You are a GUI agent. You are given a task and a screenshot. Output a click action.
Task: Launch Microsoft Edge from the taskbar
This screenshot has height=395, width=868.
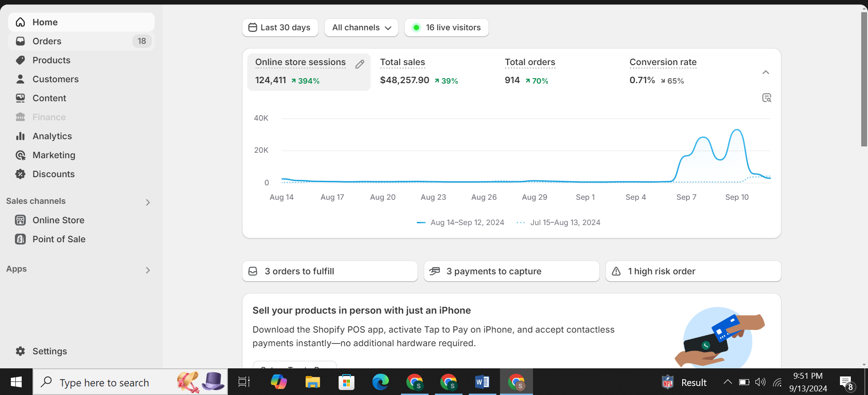pos(381,382)
